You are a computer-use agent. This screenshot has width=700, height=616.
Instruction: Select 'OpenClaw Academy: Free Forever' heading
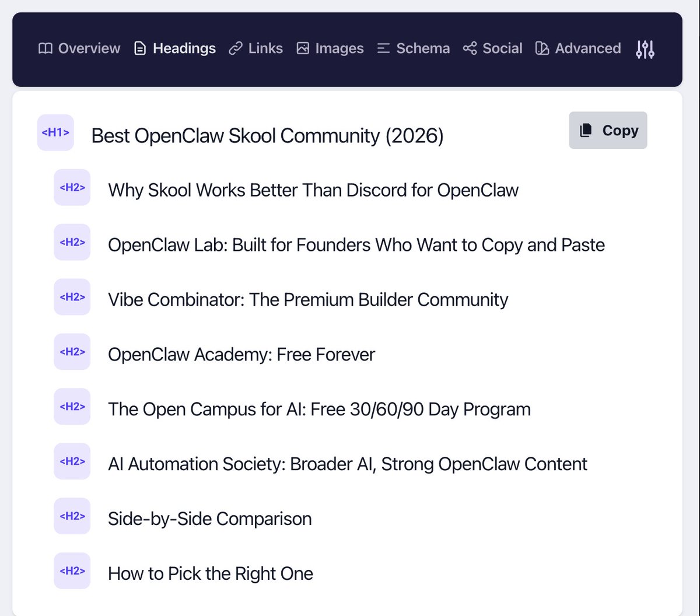(x=242, y=355)
